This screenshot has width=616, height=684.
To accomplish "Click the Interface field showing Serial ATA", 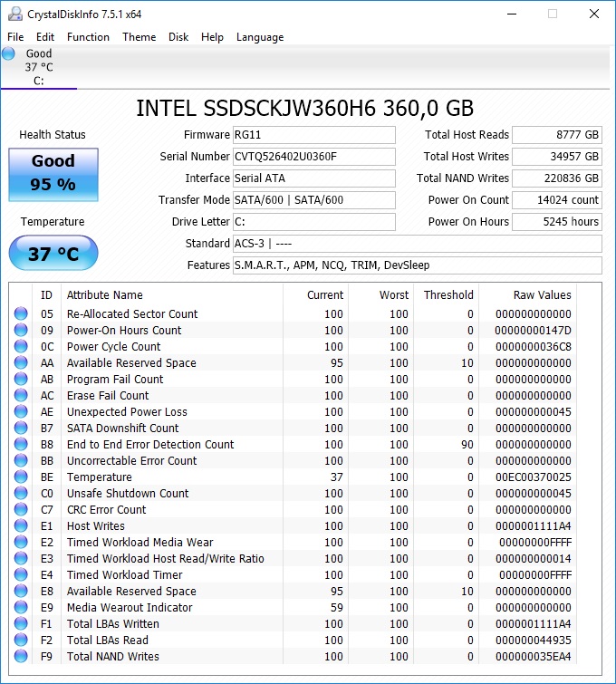I will tap(314, 178).
